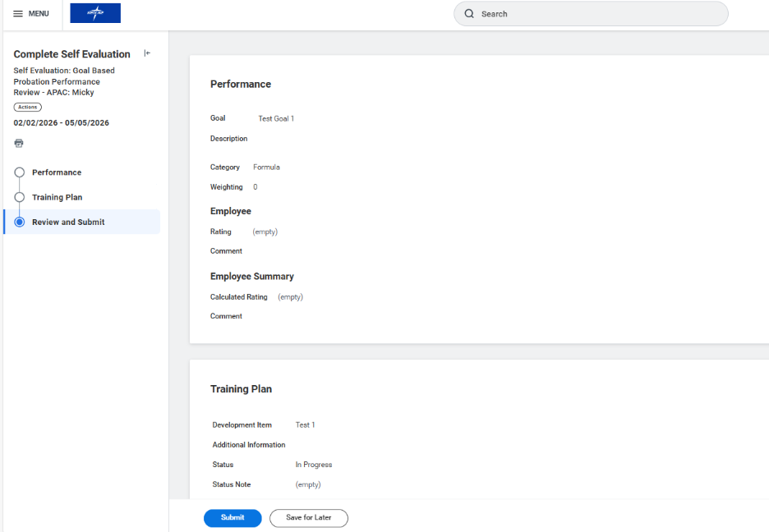Image resolution: width=769 pixels, height=532 pixels.
Task: Click the Complete Self Evaluation title
Action: point(72,54)
